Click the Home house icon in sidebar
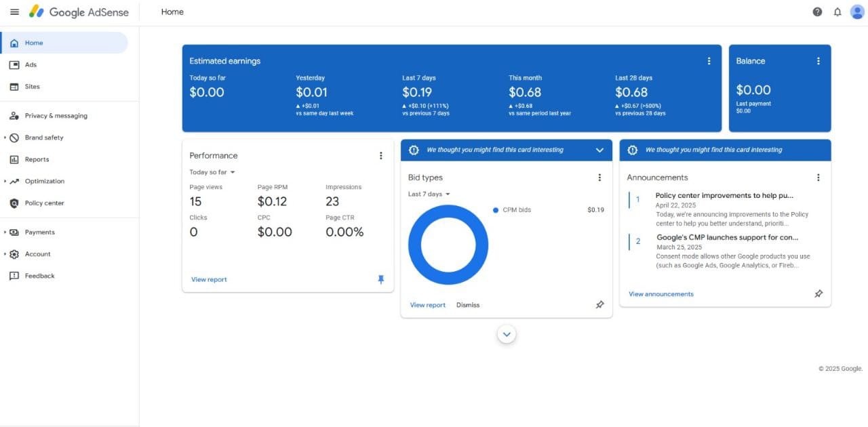868x427 pixels. point(14,43)
